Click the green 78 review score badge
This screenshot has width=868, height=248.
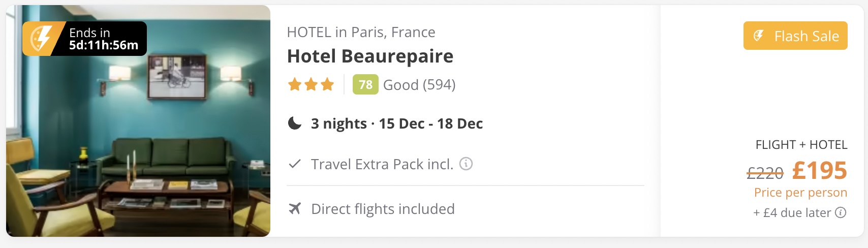(x=365, y=84)
